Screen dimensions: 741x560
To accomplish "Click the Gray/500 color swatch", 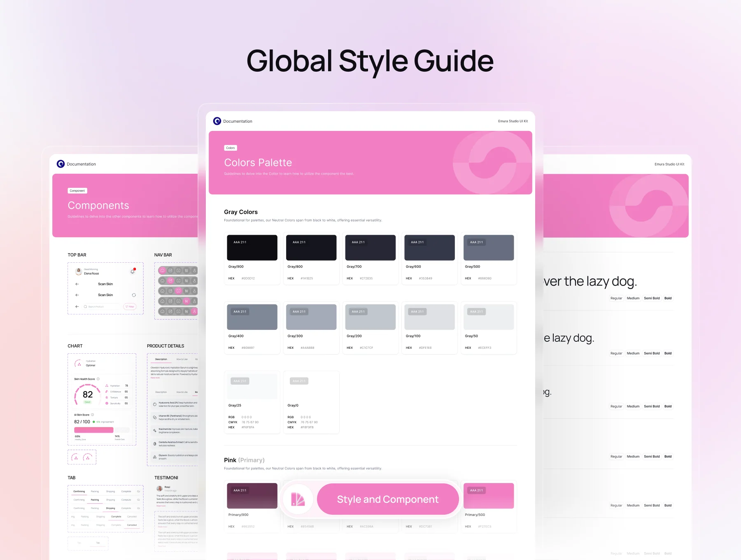I will [489, 247].
